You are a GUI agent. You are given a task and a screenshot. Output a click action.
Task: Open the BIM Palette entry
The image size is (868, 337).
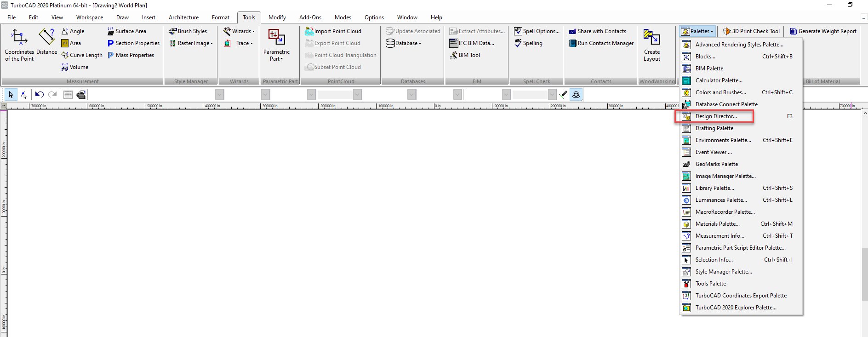click(741, 69)
